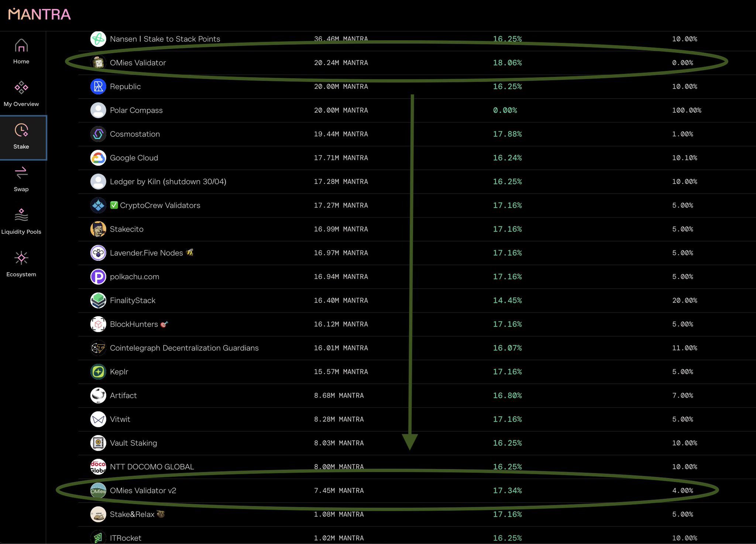Select Nansen Stake to Stack Points

click(165, 39)
